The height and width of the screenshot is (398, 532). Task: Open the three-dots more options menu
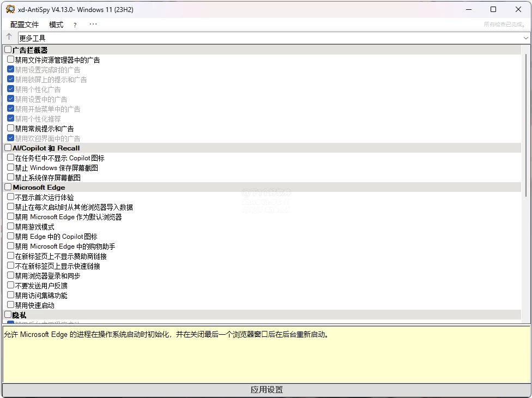pyautogui.click(x=93, y=25)
